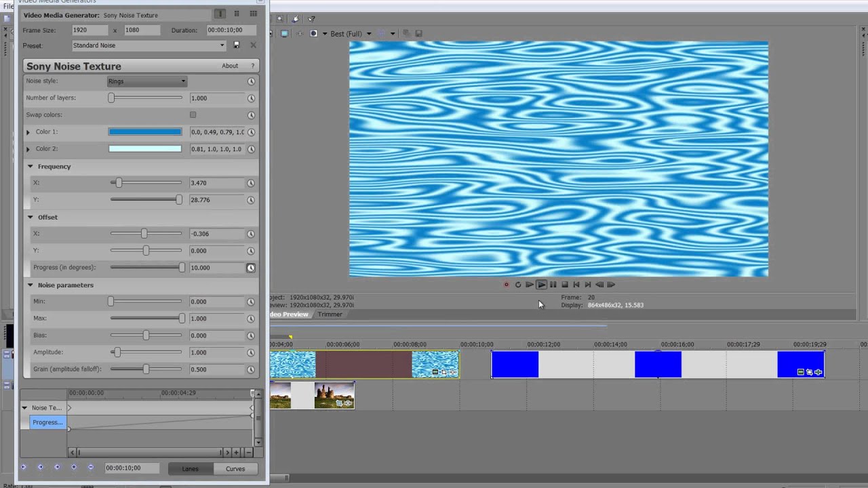The image size is (868, 488).
Task: Save the current preset with disk icon
Action: tap(237, 45)
